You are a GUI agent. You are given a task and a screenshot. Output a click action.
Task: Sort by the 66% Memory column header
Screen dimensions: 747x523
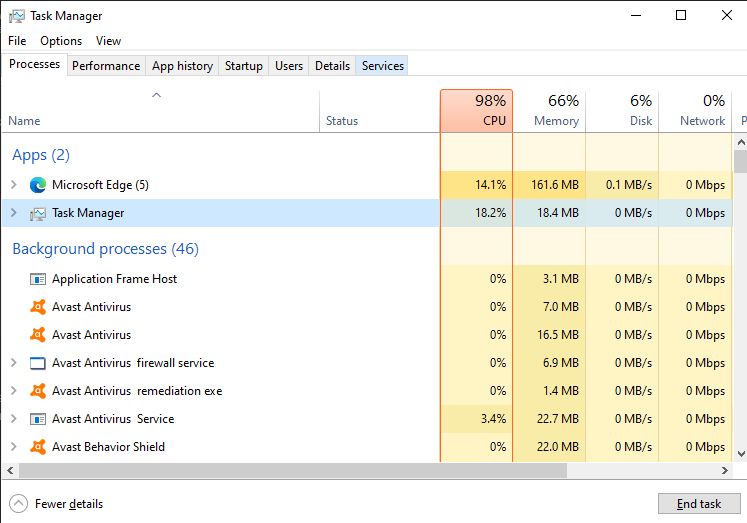pyautogui.click(x=549, y=111)
